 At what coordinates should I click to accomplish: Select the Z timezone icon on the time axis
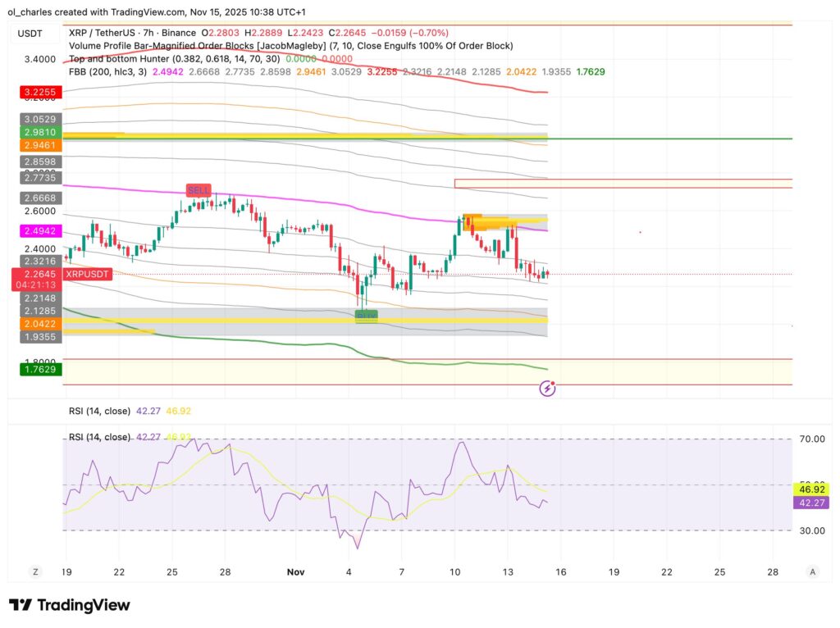pos(34,571)
